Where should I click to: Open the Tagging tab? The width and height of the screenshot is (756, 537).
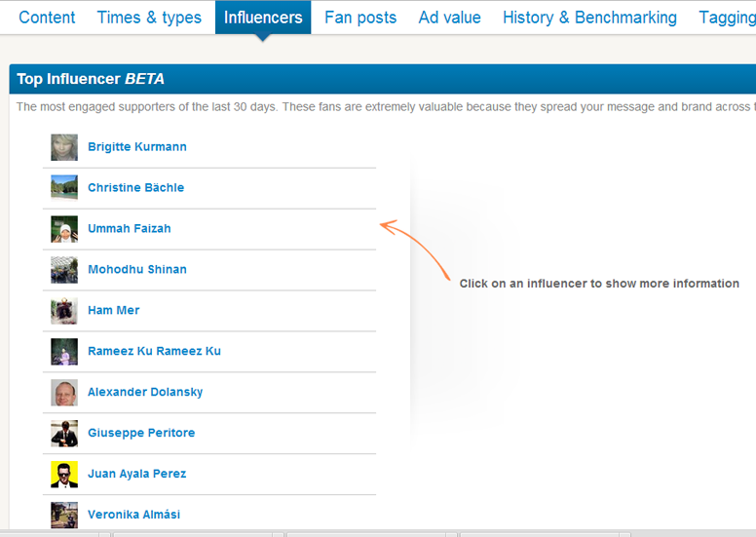[727, 18]
